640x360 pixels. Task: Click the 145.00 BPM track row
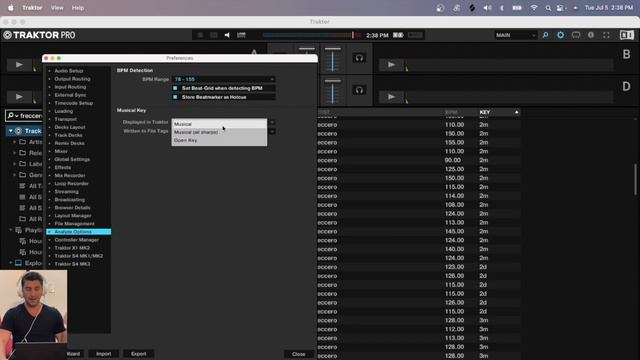418,231
